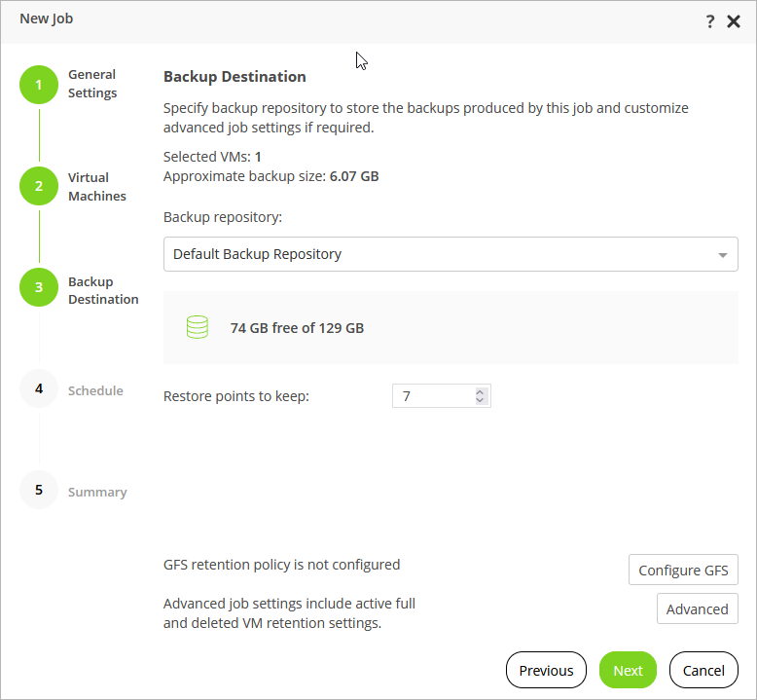
Task: Open Advanced job settings
Action: 697,608
